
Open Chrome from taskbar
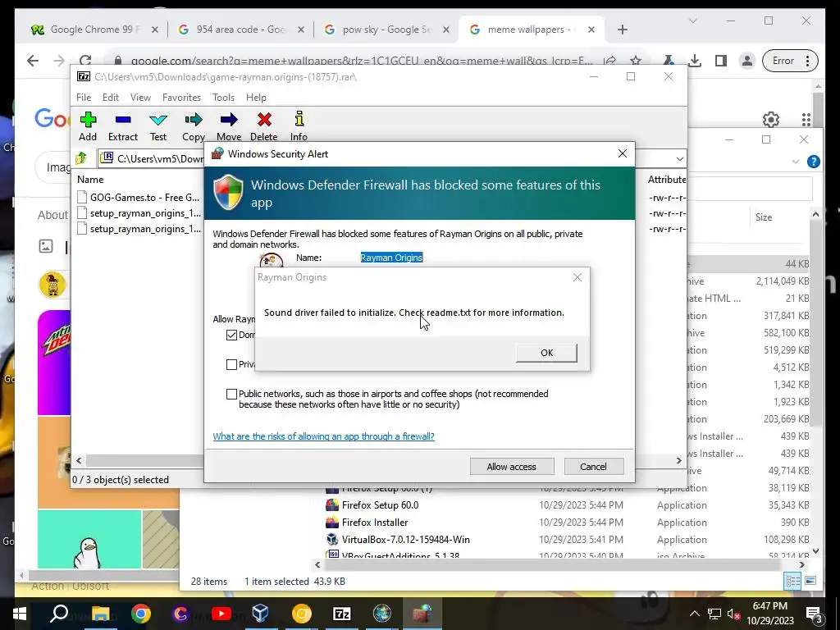(x=141, y=614)
